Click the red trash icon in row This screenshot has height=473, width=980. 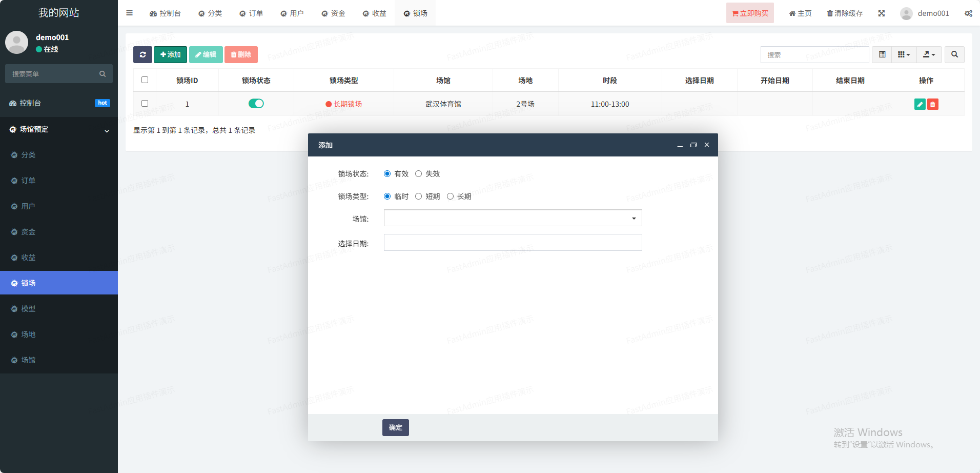coord(933,105)
